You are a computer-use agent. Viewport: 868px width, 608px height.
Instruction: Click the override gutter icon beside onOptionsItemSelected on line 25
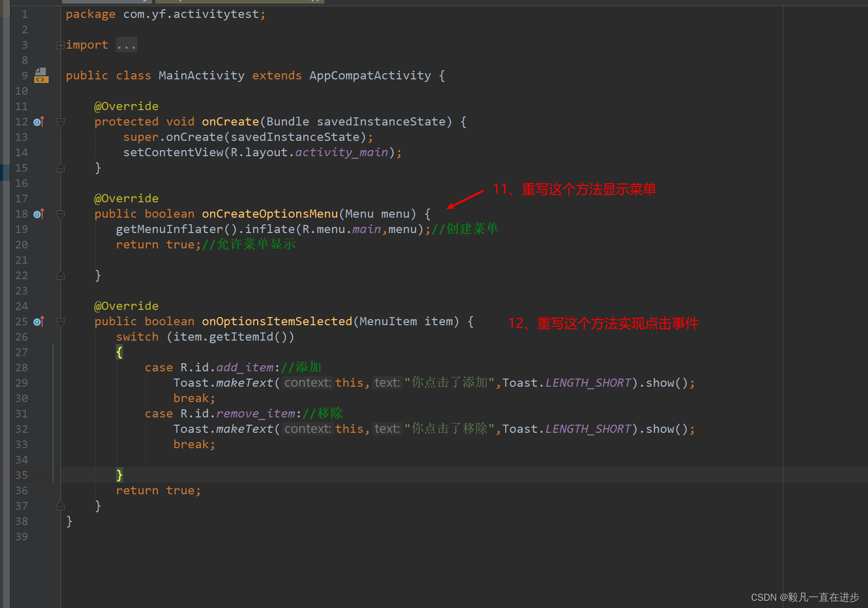[x=39, y=322]
